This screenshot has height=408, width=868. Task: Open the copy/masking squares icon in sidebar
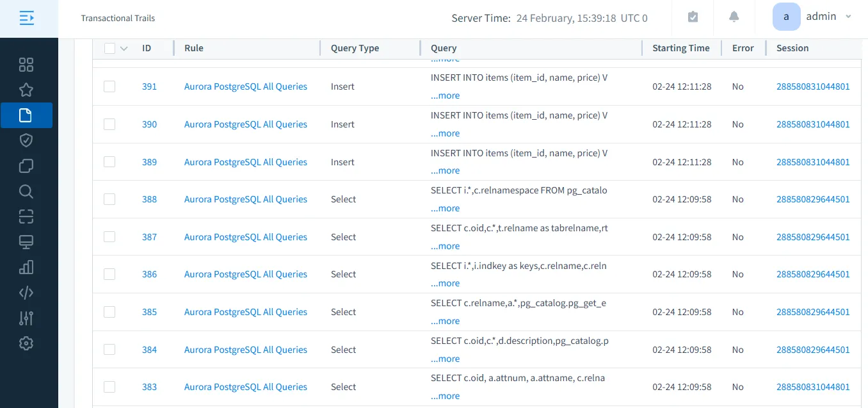[x=26, y=166]
